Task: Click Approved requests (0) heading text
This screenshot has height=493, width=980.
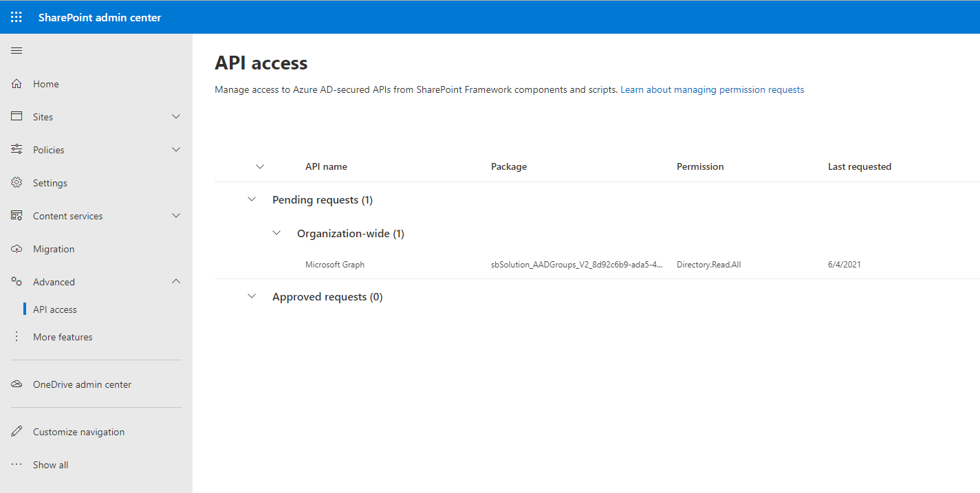Action: tap(327, 297)
